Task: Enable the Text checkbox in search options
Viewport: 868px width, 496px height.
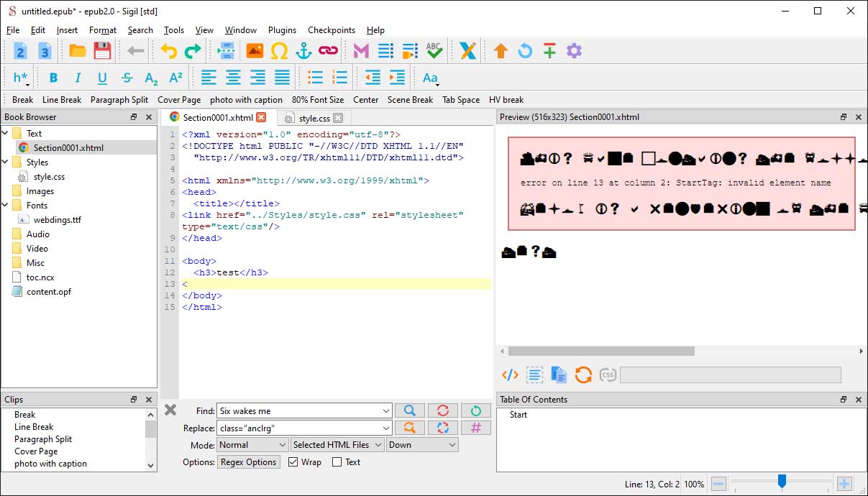Action: pos(337,462)
